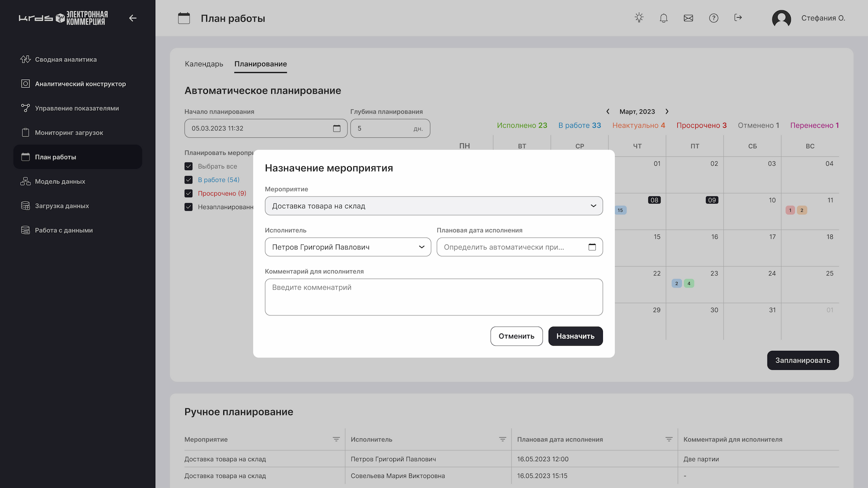Disable the В работе (54) checkbox
Viewport: 868px width, 488px height.
click(x=189, y=180)
